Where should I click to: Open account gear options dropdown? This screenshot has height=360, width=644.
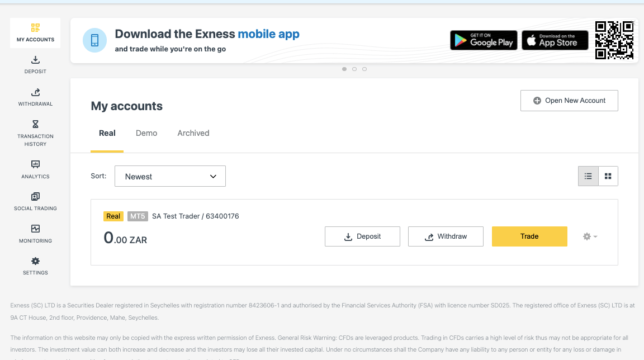click(x=590, y=236)
